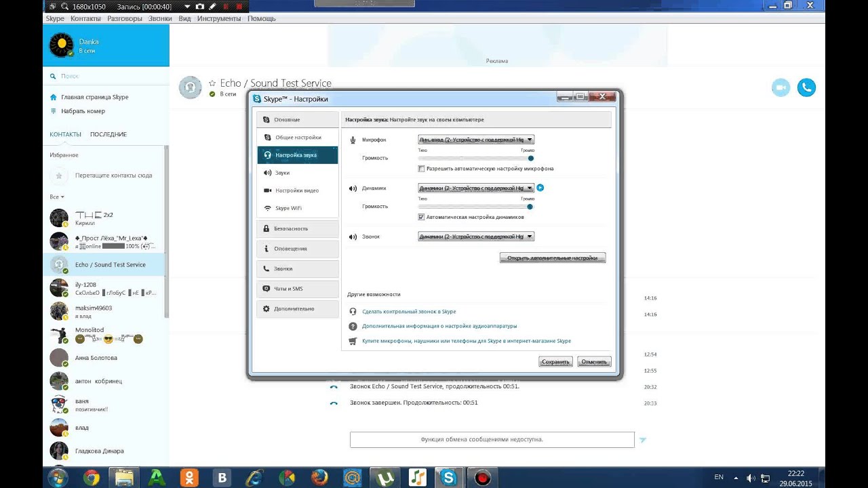868x488 pixels.
Task: Open Skype from the taskbar
Action: tap(448, 477)
